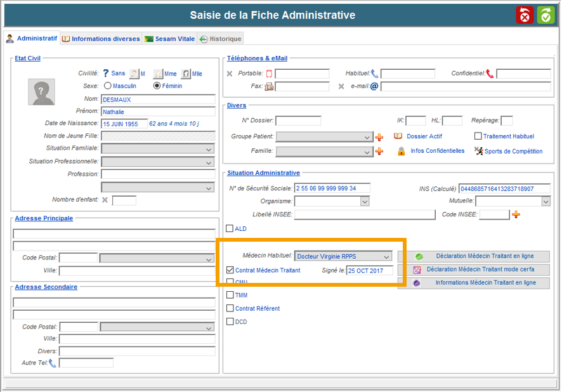The image size is (562, 392).
Task: Click the Dossier Actif book icon
Action: point(398,136)
